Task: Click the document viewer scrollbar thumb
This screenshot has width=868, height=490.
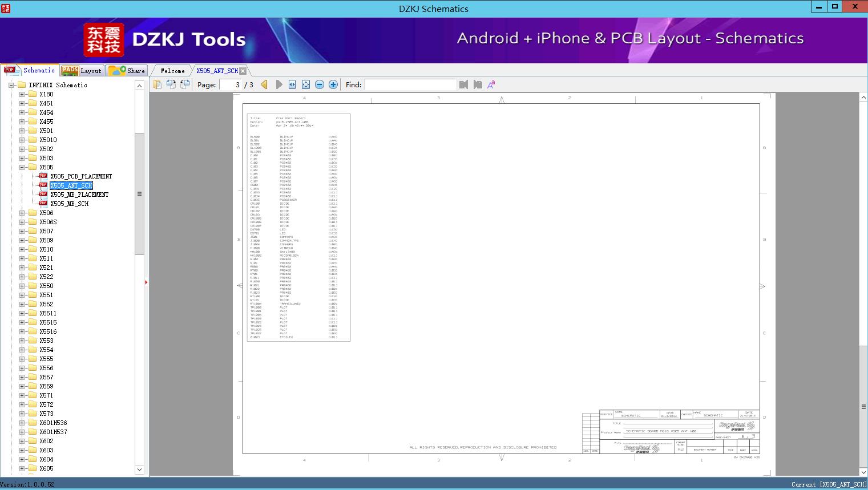Action: coord(863,406)
